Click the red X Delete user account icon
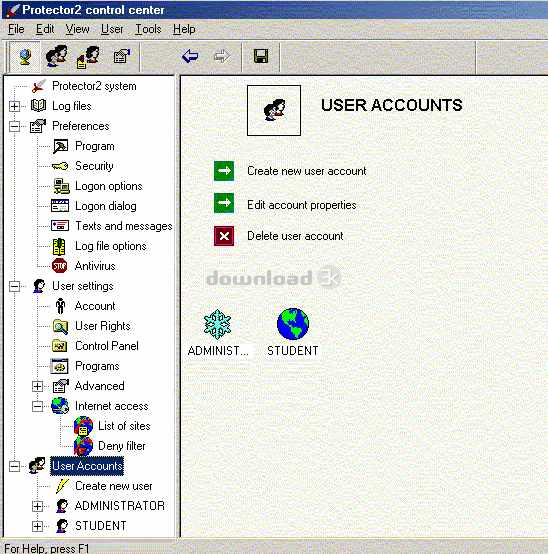 pyautogui.click(x=224, y=236)
